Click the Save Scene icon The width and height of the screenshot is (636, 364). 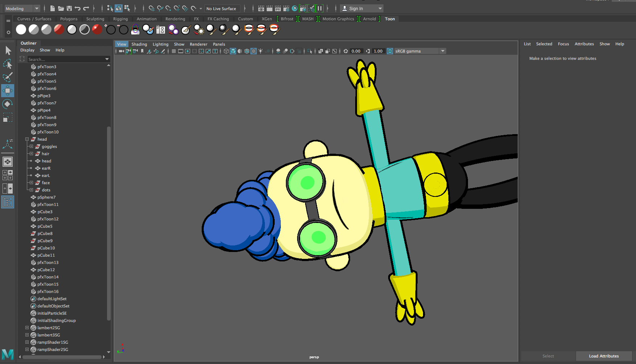point(69,8)
